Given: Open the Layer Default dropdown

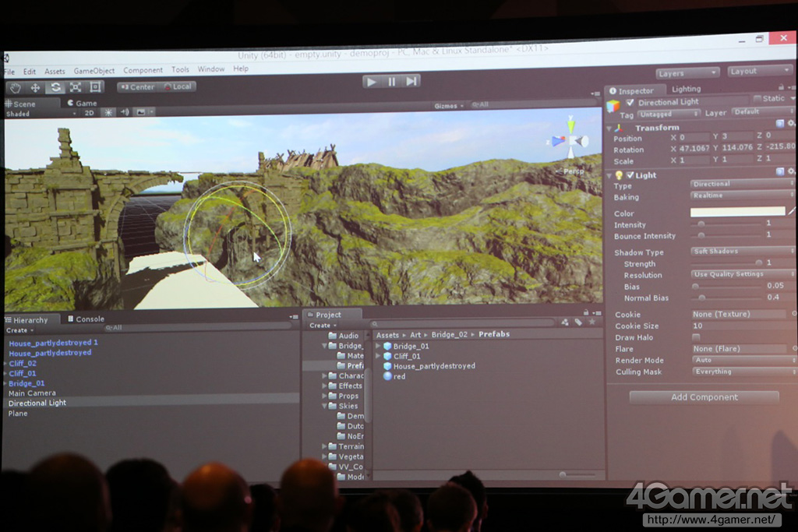Looking at the screenshot, I should 763,111.
